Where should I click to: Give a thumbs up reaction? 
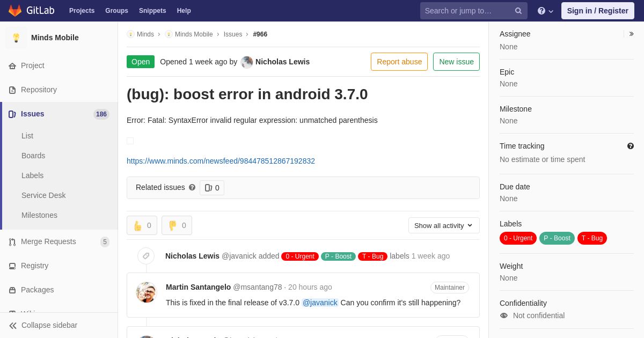coord(142,225)
